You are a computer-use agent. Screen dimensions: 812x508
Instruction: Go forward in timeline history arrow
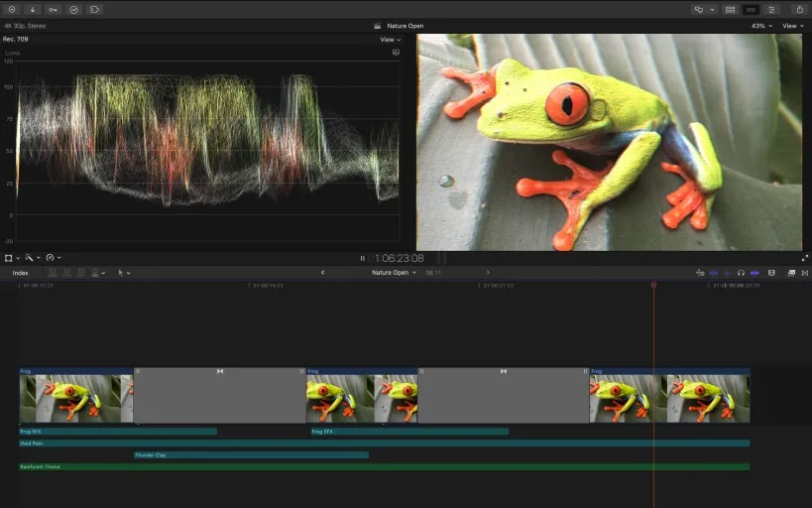coord(488,273)
